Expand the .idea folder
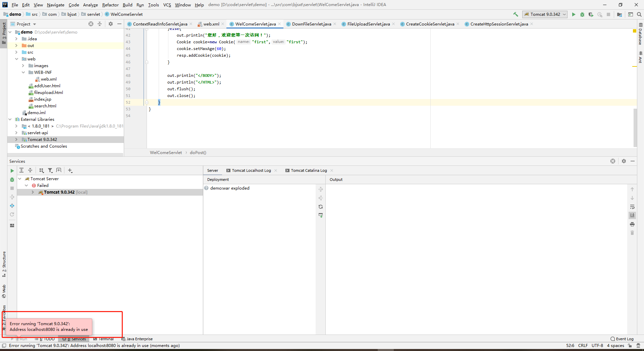Viewport: 644px width, 351px height. pyautogui.click(x=16, y=39)
